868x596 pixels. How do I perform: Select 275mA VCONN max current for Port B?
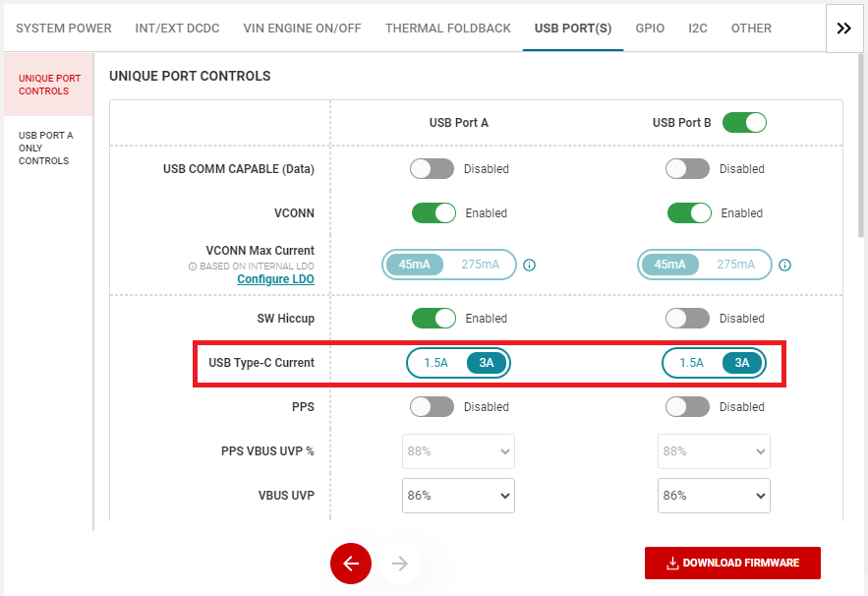pyautogui.click(x=735, y=265)
